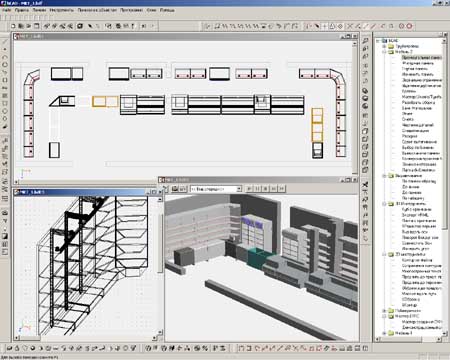Click the camera icon in 3D view toolbar

click(x=175, y=189)
